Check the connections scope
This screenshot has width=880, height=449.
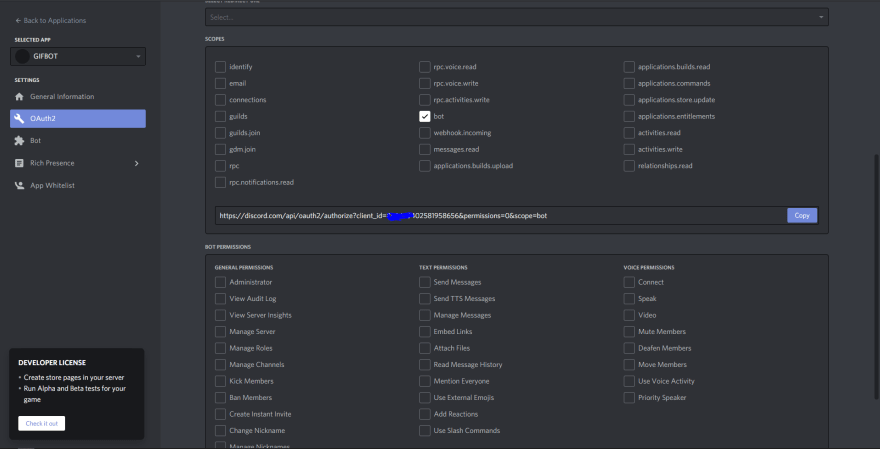coord(220,100)
